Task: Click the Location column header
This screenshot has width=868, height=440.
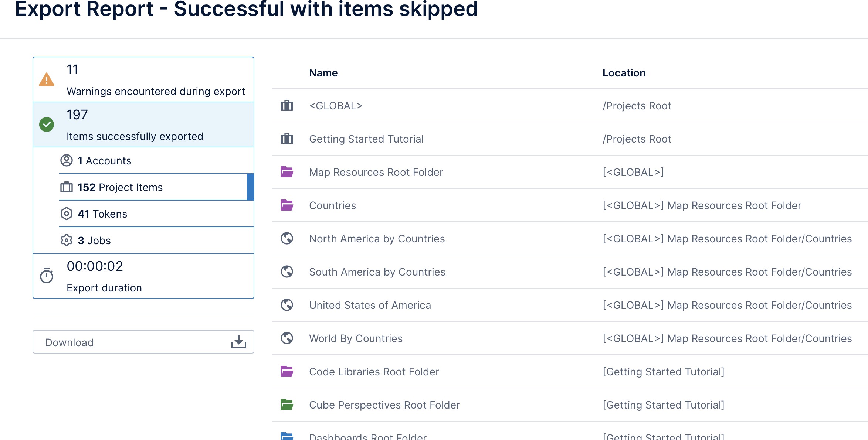Action: pos(624,73)
